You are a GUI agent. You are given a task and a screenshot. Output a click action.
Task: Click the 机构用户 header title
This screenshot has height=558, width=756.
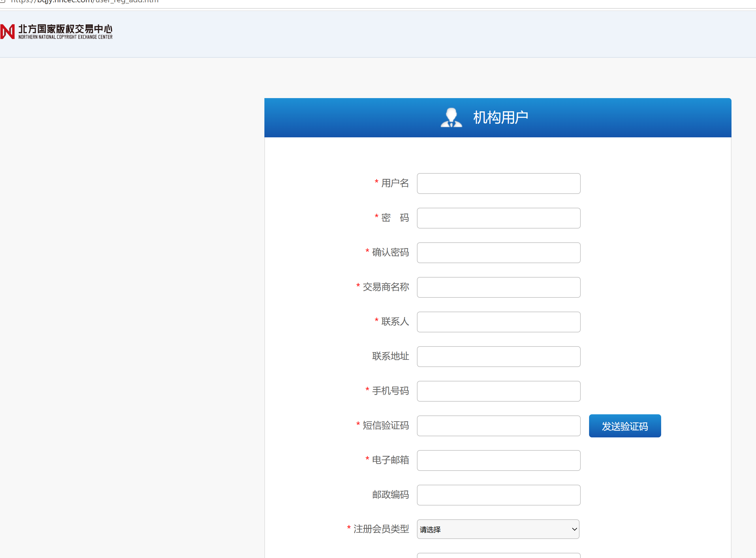coord(501,117)
